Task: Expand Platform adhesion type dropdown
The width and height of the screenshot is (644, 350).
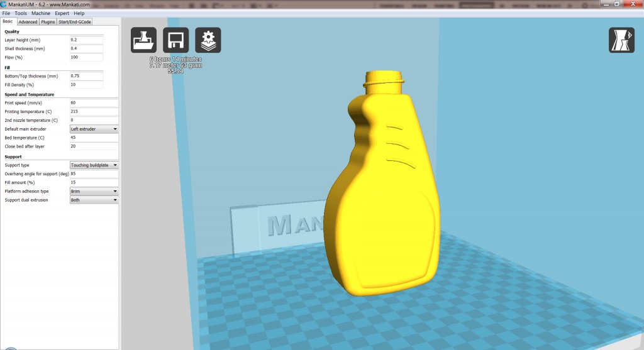Action: [x=94, y=191]
